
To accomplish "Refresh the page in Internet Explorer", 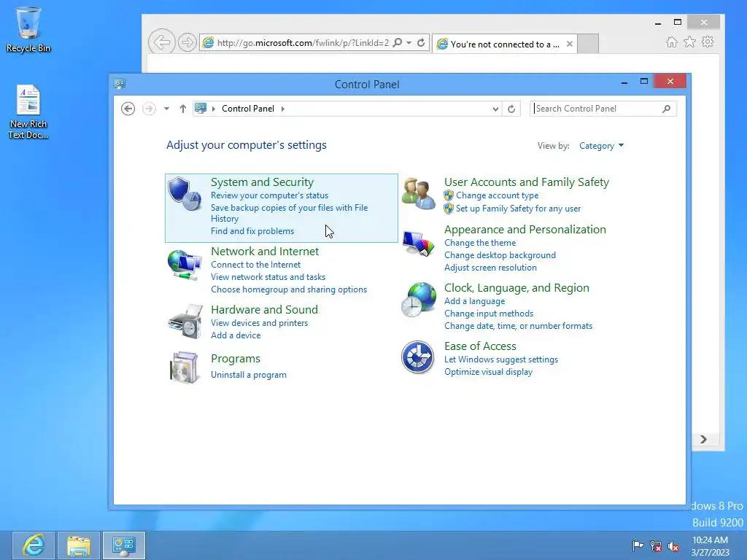I will coord(421,43).
